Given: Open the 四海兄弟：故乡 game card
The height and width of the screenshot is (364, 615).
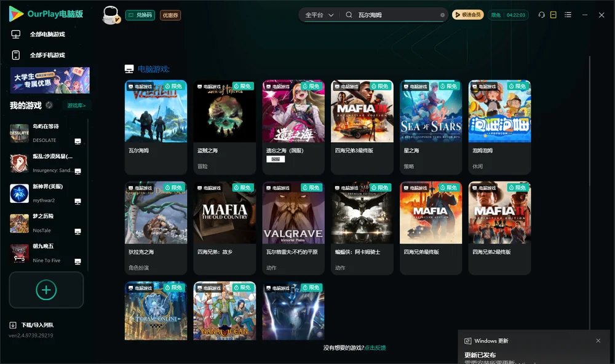Looking at the screenshot, I should (224, 228).
